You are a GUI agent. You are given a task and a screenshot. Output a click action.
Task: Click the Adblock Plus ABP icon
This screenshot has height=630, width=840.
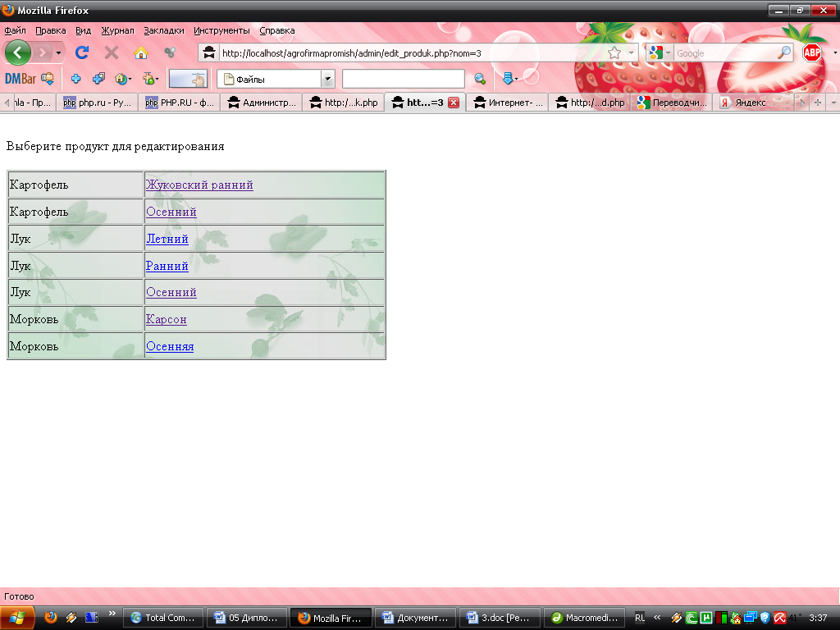[812, 52]
